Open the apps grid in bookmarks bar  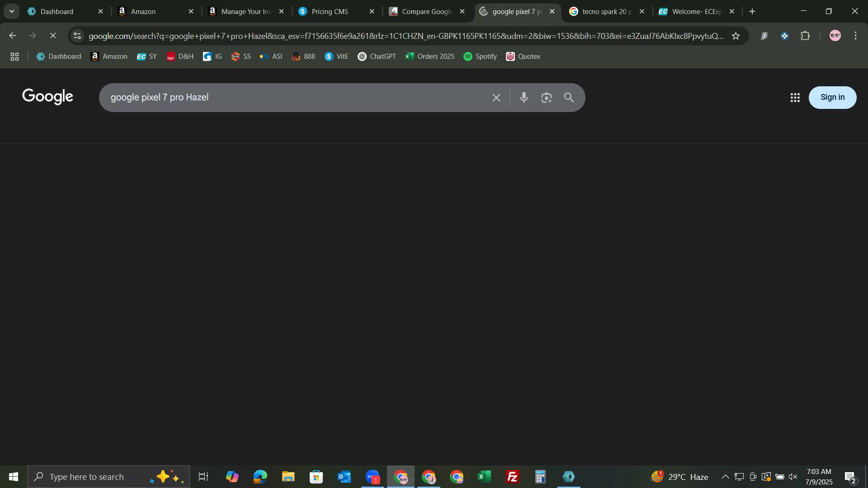[14, 56]
